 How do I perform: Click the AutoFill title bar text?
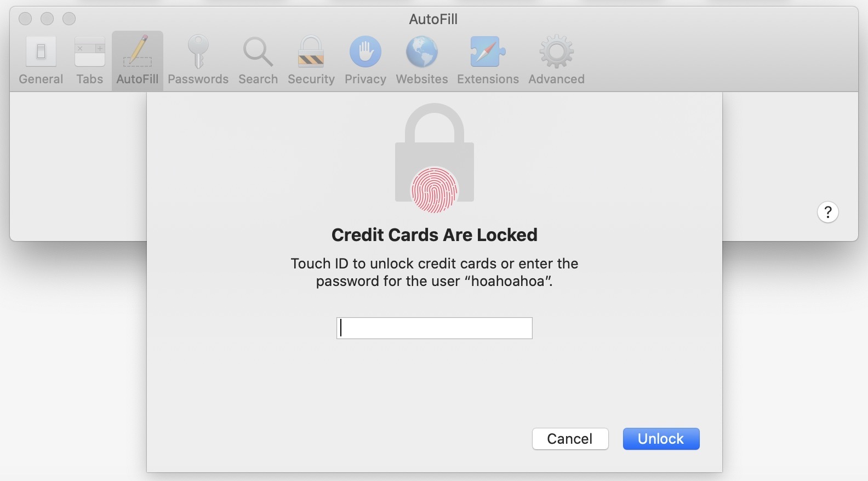click(x=433, y=19)
